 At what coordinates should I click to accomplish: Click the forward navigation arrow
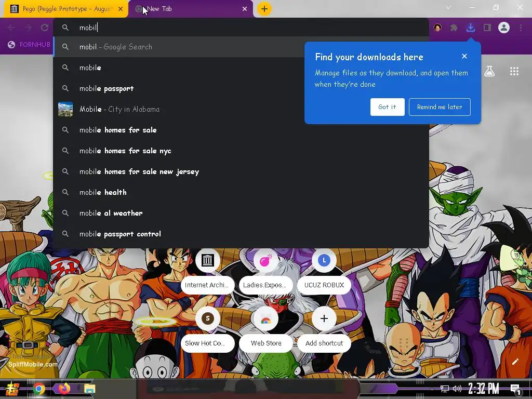pos(28,28)
